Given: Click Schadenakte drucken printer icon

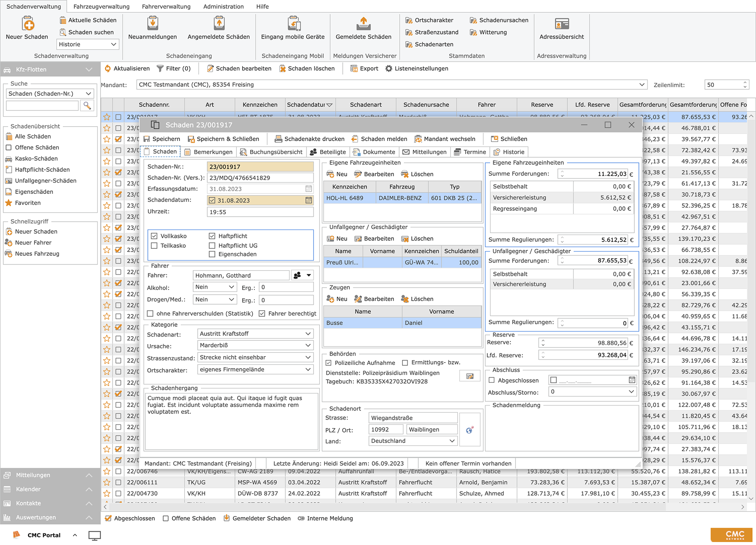Looking at the screenshot, I should (278, 139).
